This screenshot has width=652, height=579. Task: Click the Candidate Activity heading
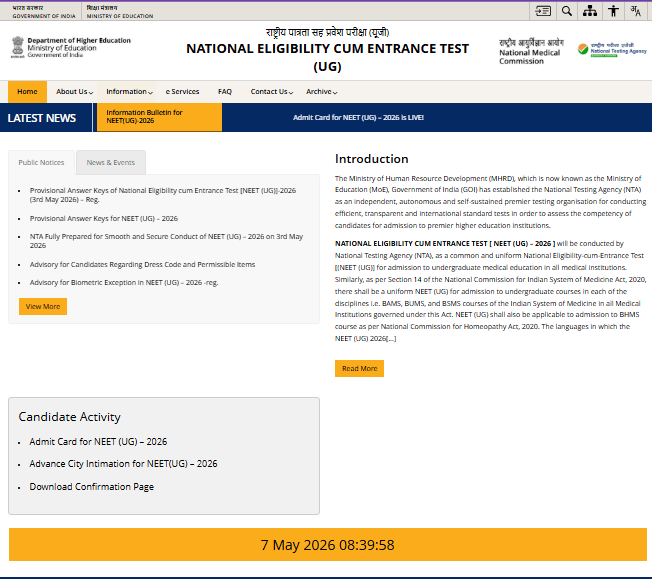[x=69, y=417]
